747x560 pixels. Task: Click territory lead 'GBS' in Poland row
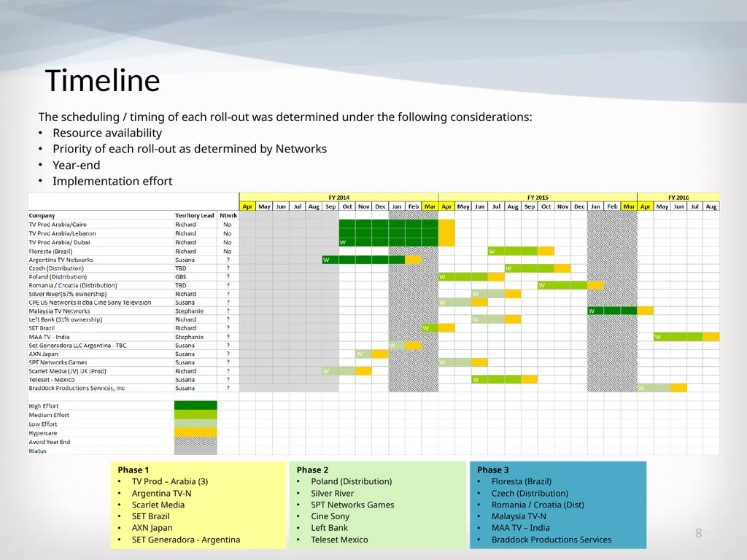click(x=181, y=276)
